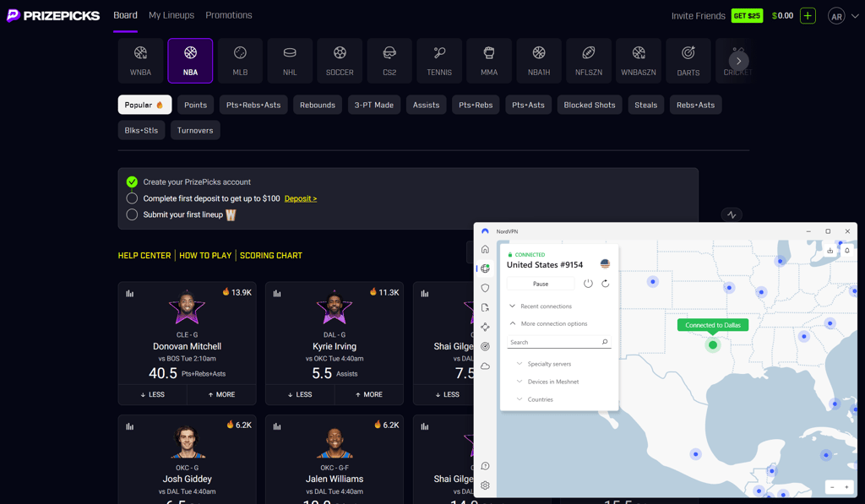Image resolution: width=865 pixels, height=504 pixels.
Task: Open NordVPN cloud sidebar icon
Action: [485, 366]
